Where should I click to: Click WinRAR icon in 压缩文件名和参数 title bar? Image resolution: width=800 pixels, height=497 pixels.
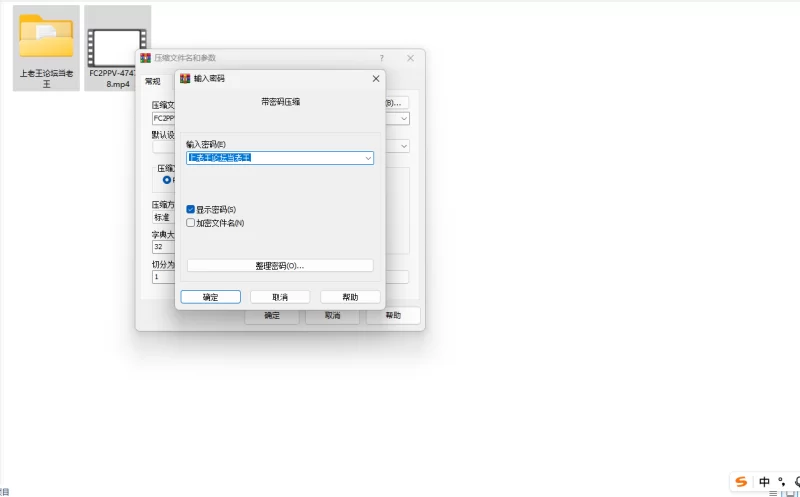tap(145, 58)
